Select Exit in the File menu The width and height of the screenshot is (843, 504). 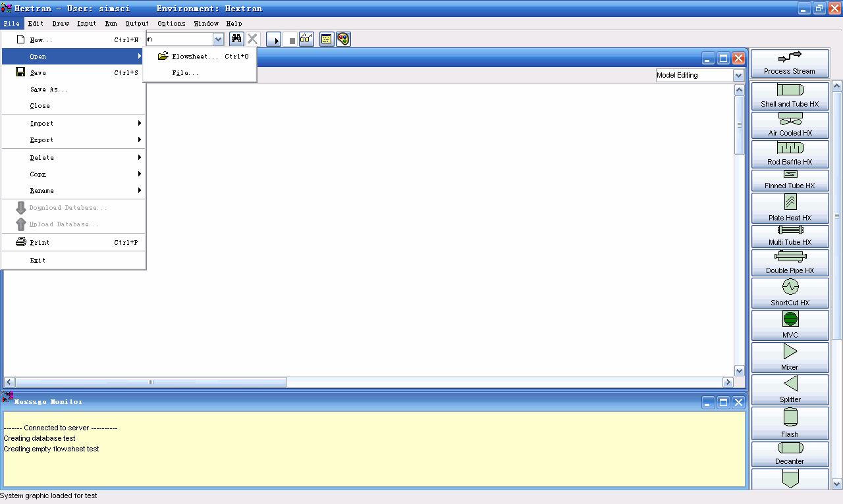[74, 261]
